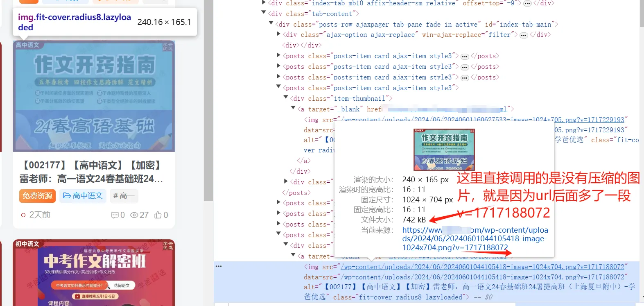Screen dimensions: 644x306
Task: Collapse the a target=_blank node under item-thumbnail
Action: point(293,109)
